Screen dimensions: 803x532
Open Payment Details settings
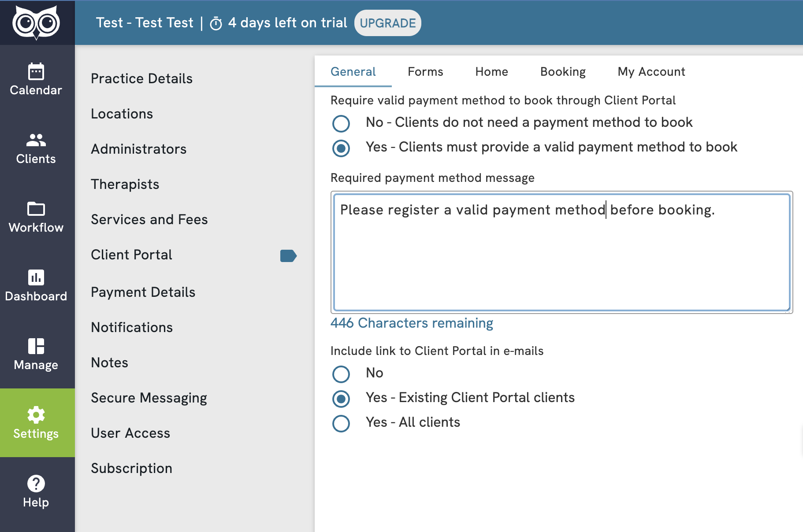143,292
